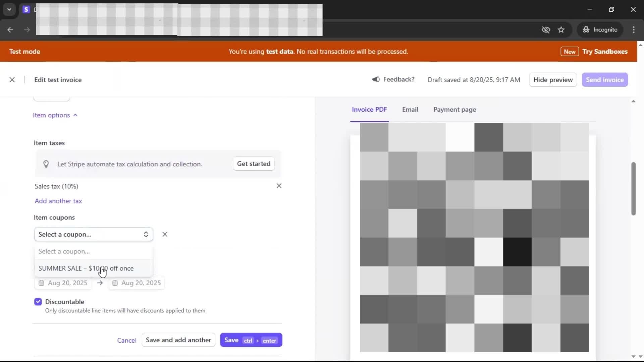Click the Save and add another button

pos(178,340)
